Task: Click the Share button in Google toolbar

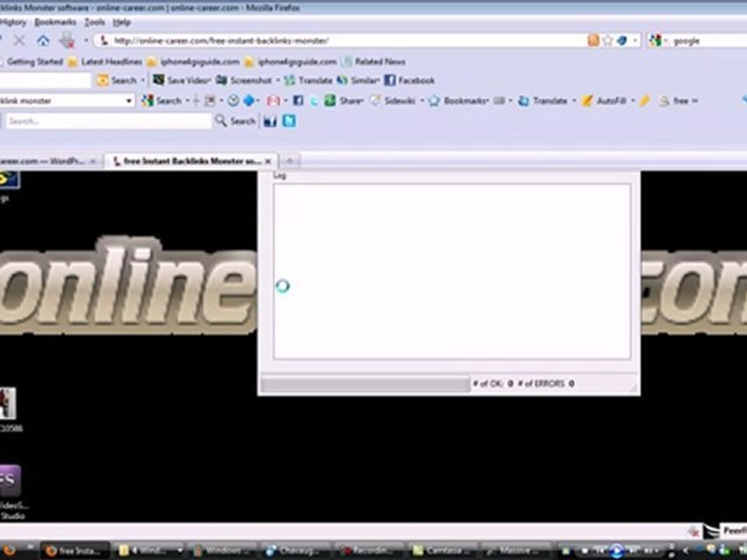Action: pos(344,100)
